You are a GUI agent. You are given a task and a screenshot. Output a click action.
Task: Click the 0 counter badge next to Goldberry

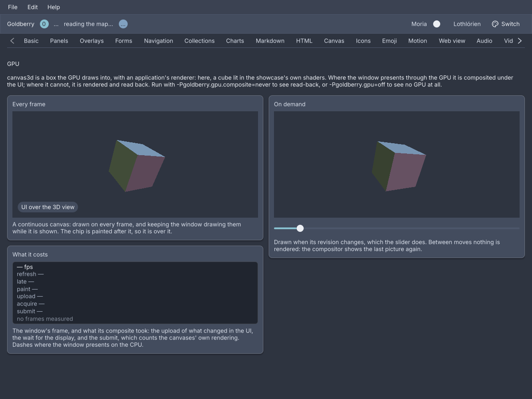[44, 24]
